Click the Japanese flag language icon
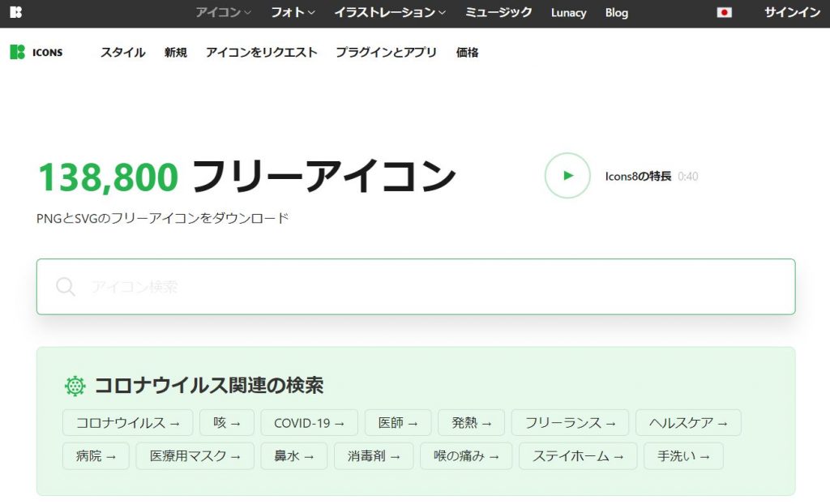 click(724, 12)
